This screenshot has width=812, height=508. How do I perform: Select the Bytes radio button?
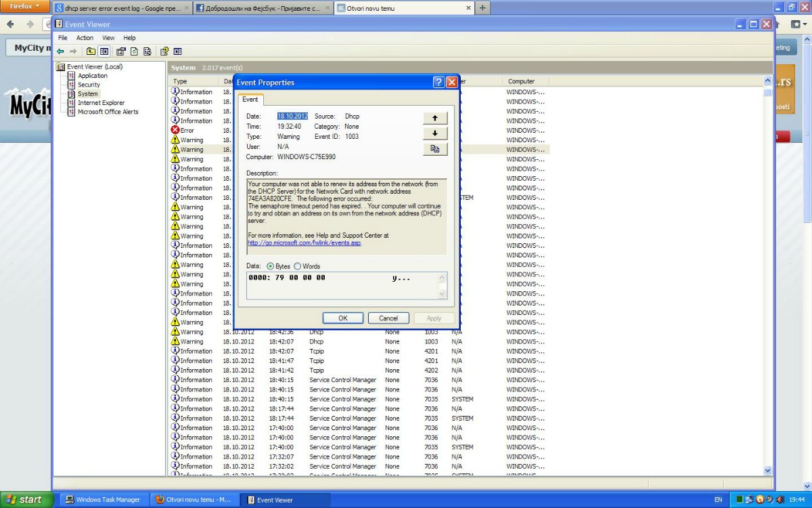coord(271,266)
